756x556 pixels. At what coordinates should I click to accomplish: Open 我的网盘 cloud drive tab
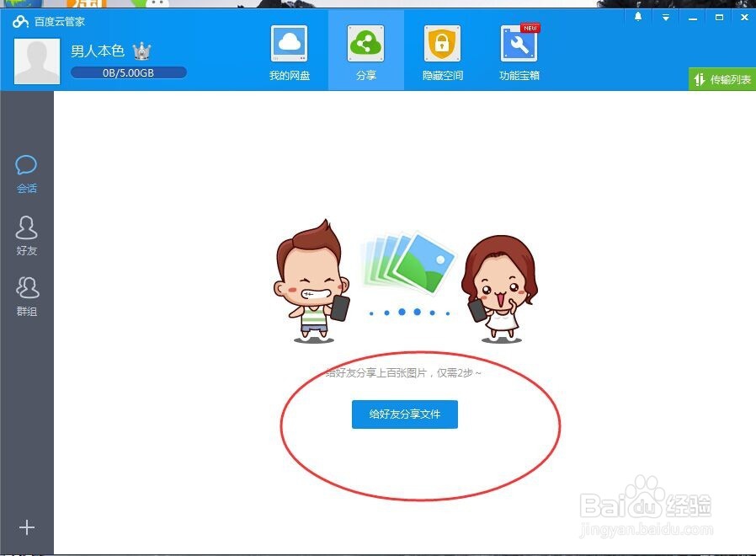pyautogui.click(x=290, y=53)
